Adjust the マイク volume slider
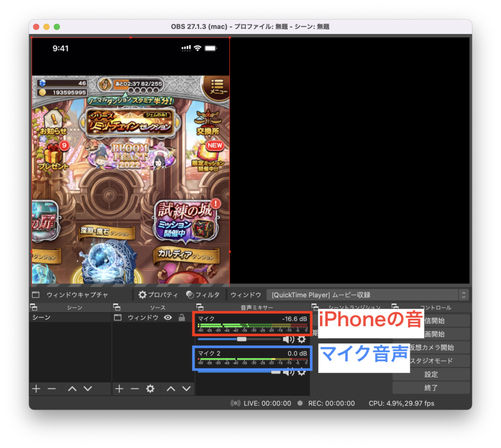 click(241, 339)
